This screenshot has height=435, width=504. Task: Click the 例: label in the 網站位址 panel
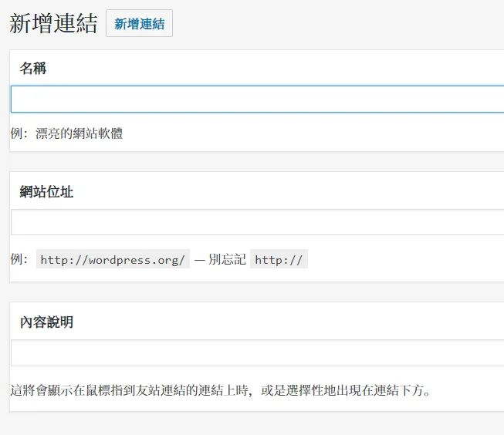20,260
